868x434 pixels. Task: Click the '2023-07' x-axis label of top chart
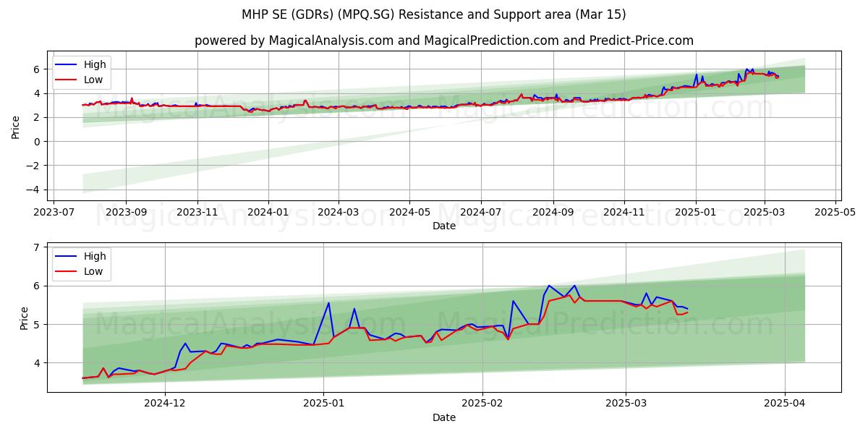(55, 213)
